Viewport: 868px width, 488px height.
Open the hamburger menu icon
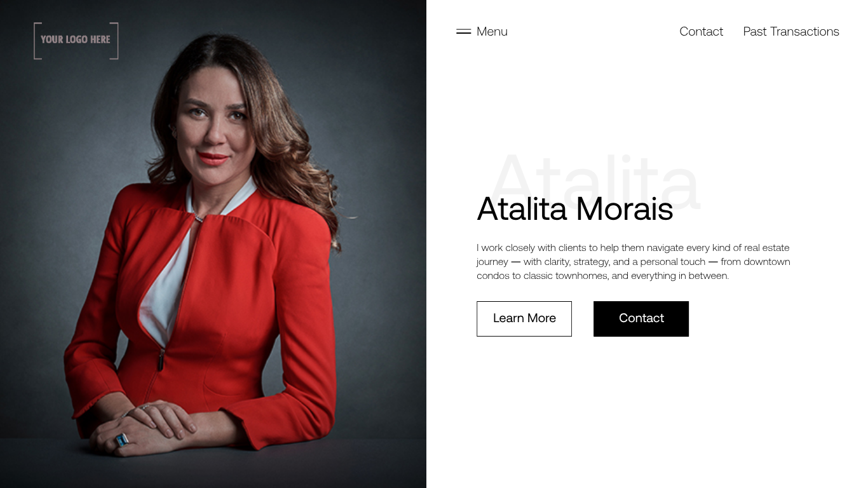[x=463, y=31]
